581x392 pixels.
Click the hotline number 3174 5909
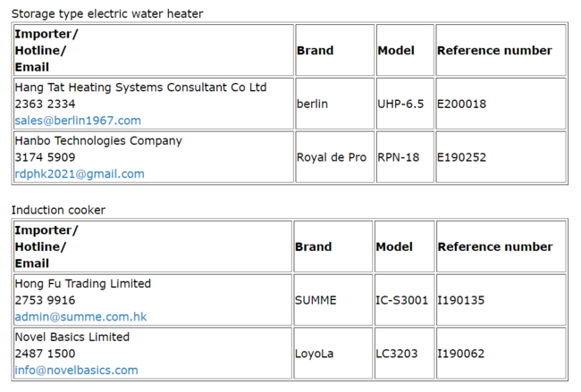click(x=45, y=157)
